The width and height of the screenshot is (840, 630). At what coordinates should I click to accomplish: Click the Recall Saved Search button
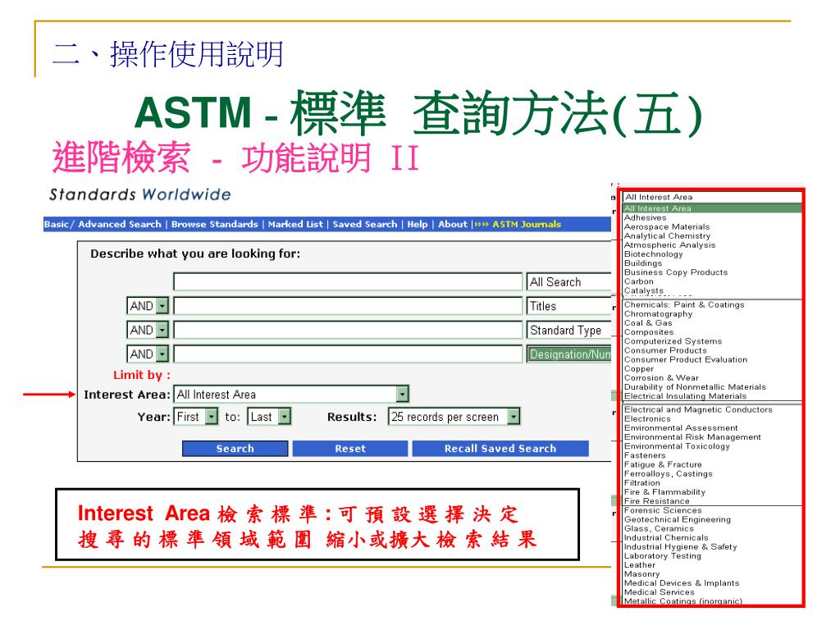(x=500, y=449)
